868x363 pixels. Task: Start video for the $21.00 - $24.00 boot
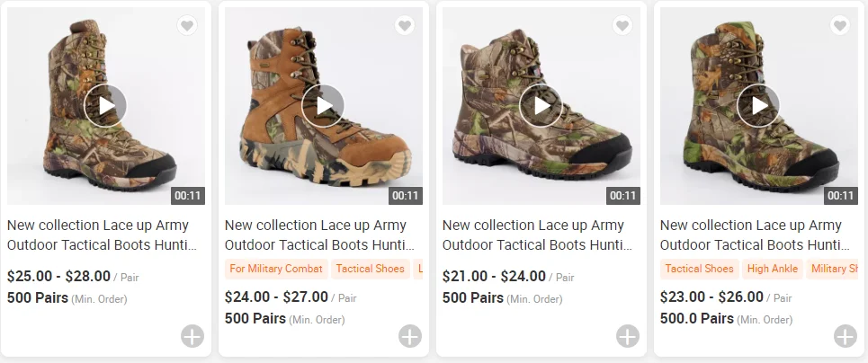tap(541, 106)
